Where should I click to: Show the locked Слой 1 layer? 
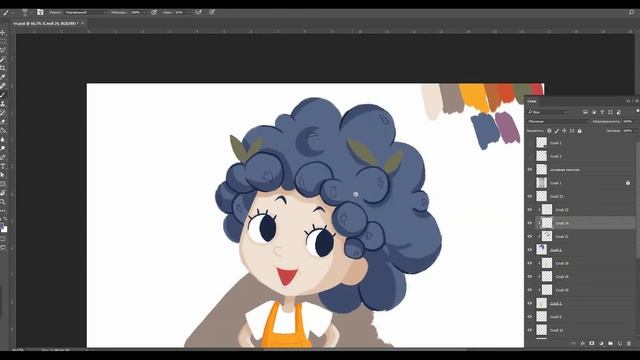coord(530,183)
